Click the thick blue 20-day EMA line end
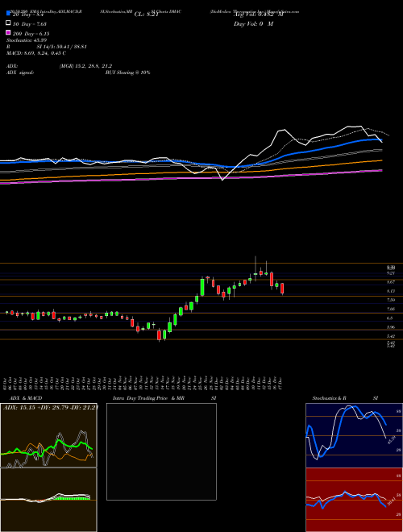403x532 pixels. point(381,139)
